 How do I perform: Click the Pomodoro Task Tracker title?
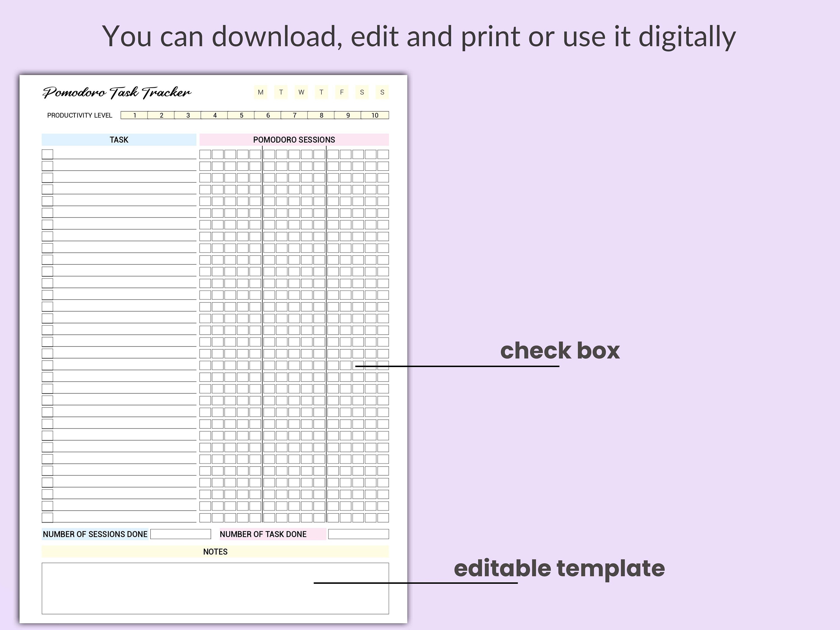117,92
